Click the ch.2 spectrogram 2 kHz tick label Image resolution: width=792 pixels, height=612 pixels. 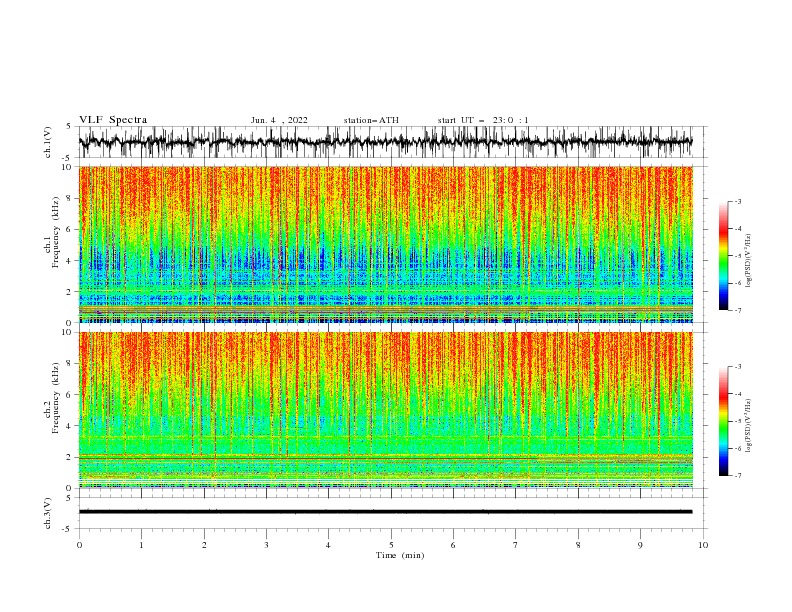[69, 457]
